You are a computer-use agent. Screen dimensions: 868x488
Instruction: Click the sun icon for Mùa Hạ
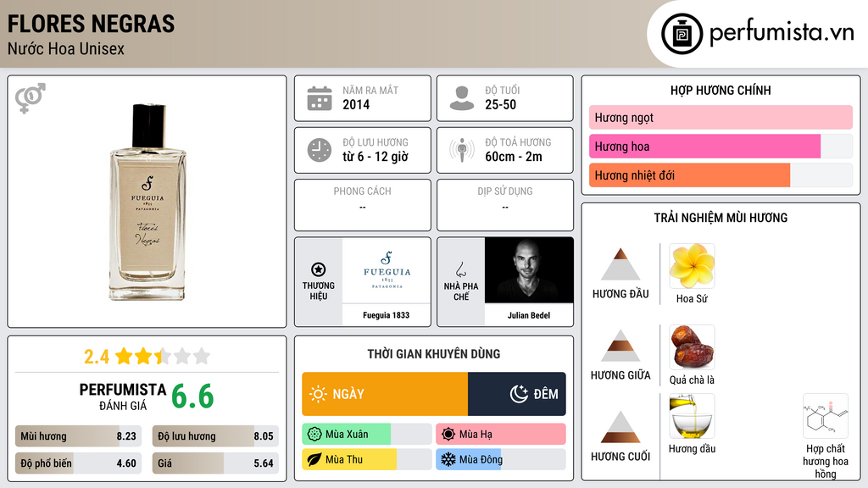(448, 434)
